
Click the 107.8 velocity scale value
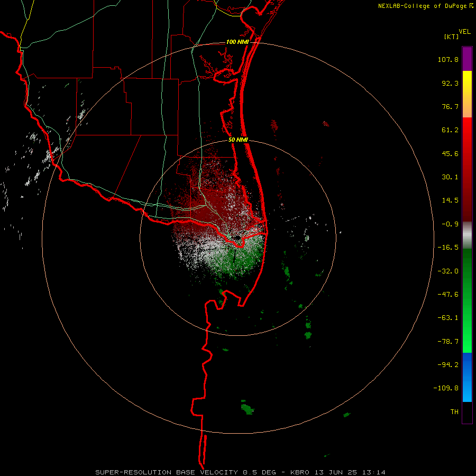click(448, 59)
